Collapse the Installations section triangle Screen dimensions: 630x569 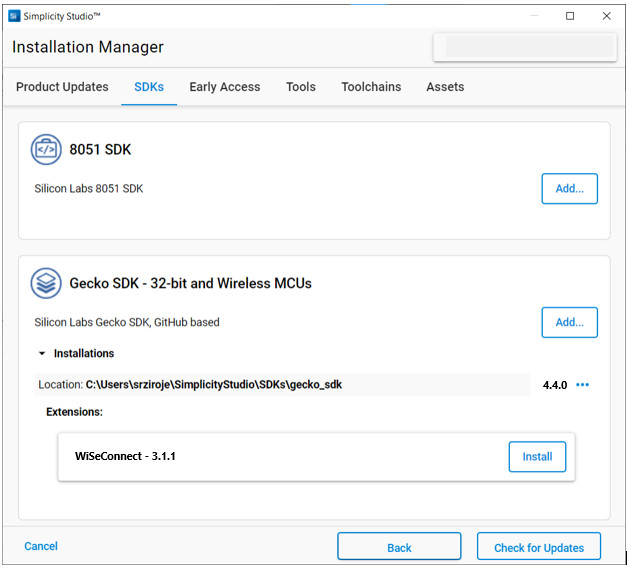(x=42, y=354)
